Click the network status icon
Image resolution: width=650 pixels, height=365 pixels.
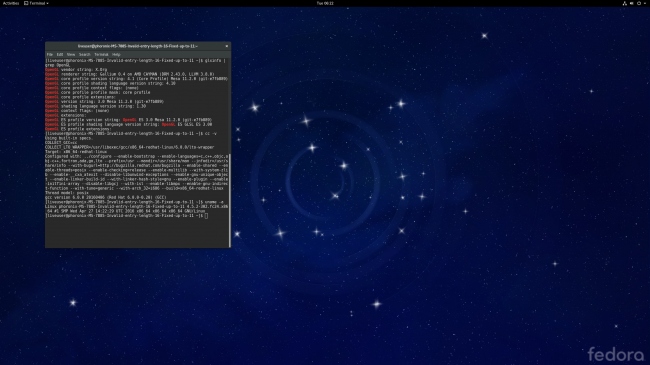pos(624,3)
